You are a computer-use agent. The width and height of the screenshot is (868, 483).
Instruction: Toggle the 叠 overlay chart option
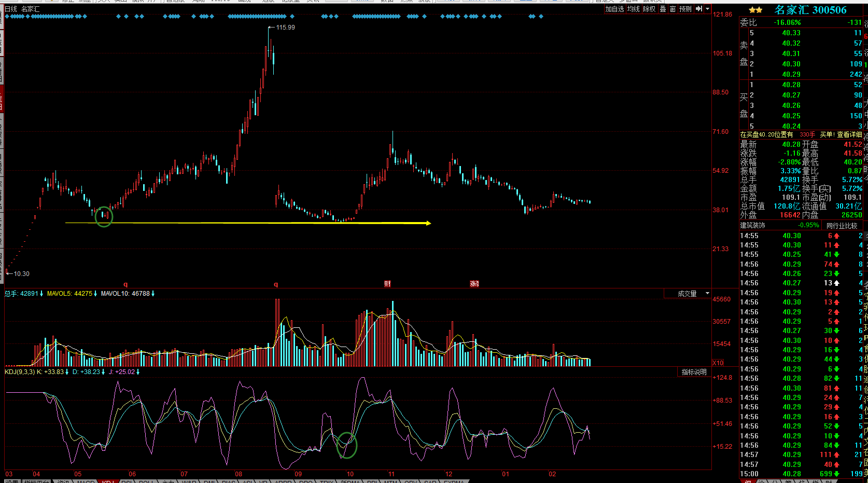[663, 9]
